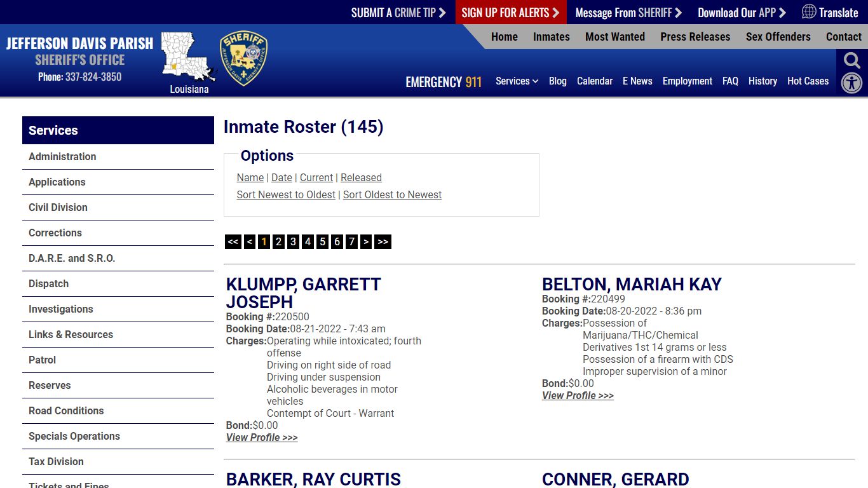
Task: Go to roster page 5
Action: pos(322,241)
